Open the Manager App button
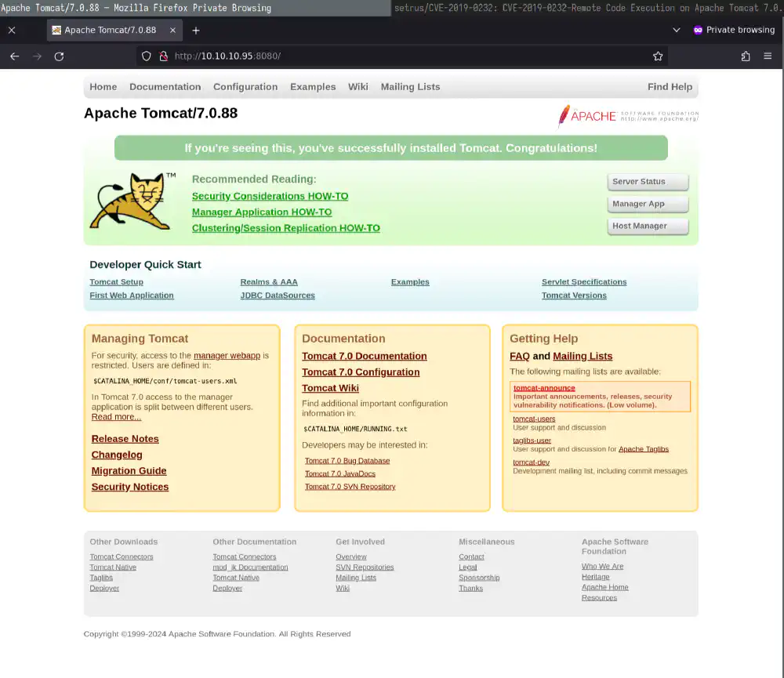 tap(648, 203)
